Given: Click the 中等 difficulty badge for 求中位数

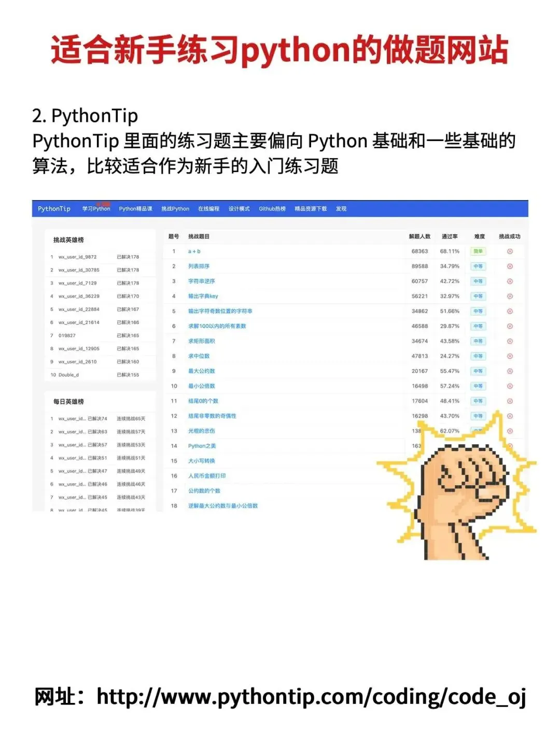Looking at the screenshot, I should click(x=478, y=357).
